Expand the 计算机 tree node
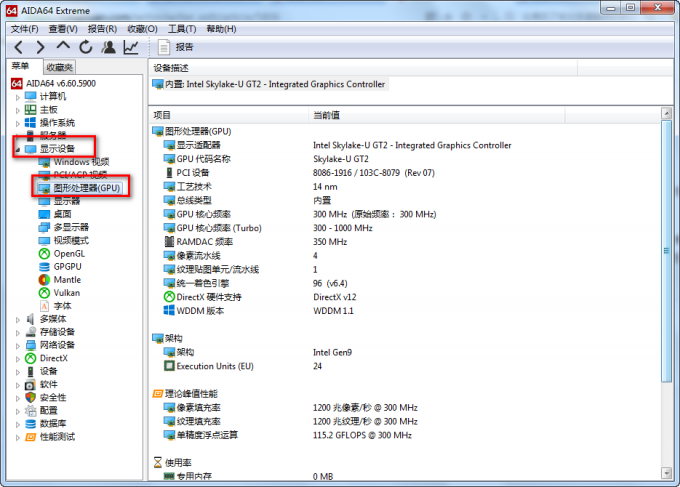This screenshot has height=487, width=680. coord(17,96)
